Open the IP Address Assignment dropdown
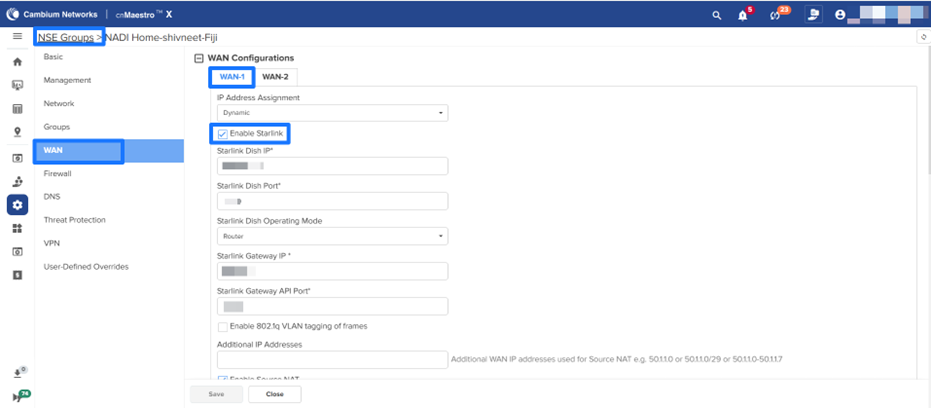The image size is (931, 408). tap(331, 113)
